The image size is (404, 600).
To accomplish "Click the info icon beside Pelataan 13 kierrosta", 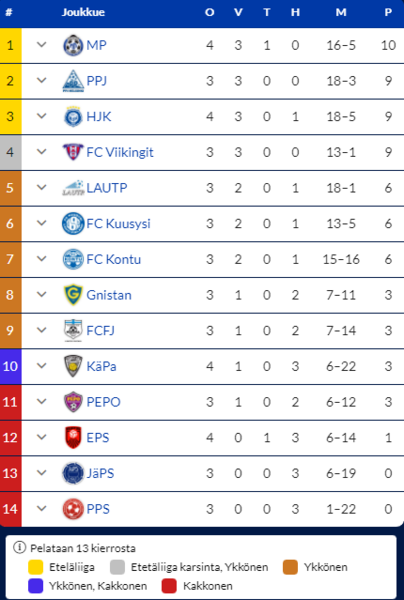I will (x=19, y=548).
